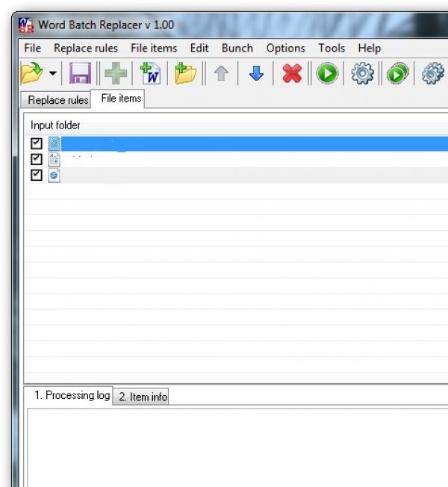This screenshot has width=448, height=487.
Task: Uncheck the checkbox of the highlighted row
Action: click(x=37, y=143)
